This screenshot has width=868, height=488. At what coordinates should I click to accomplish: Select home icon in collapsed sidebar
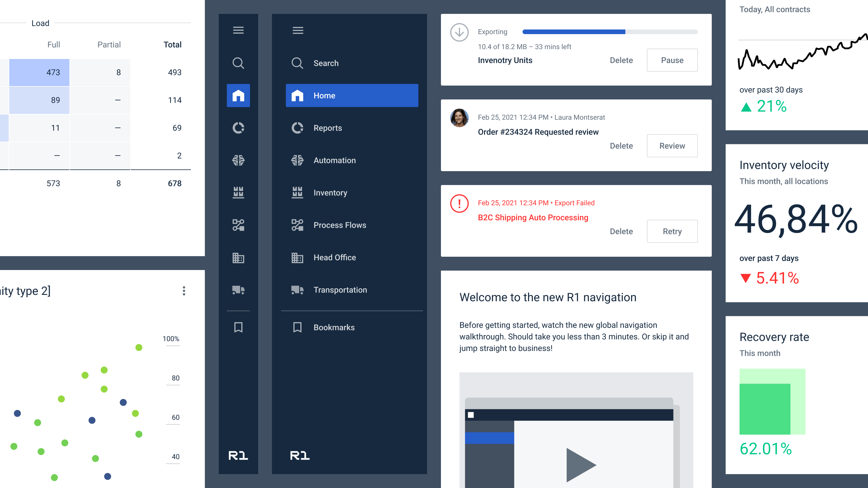pyautogui.click(x=238, y=95)
